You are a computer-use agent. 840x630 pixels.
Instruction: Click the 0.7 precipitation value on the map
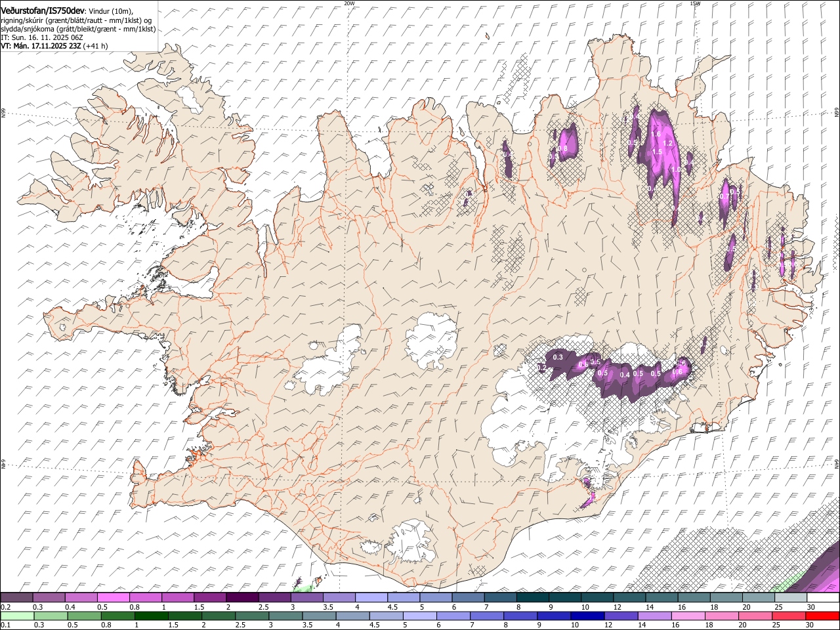(724, 196)
